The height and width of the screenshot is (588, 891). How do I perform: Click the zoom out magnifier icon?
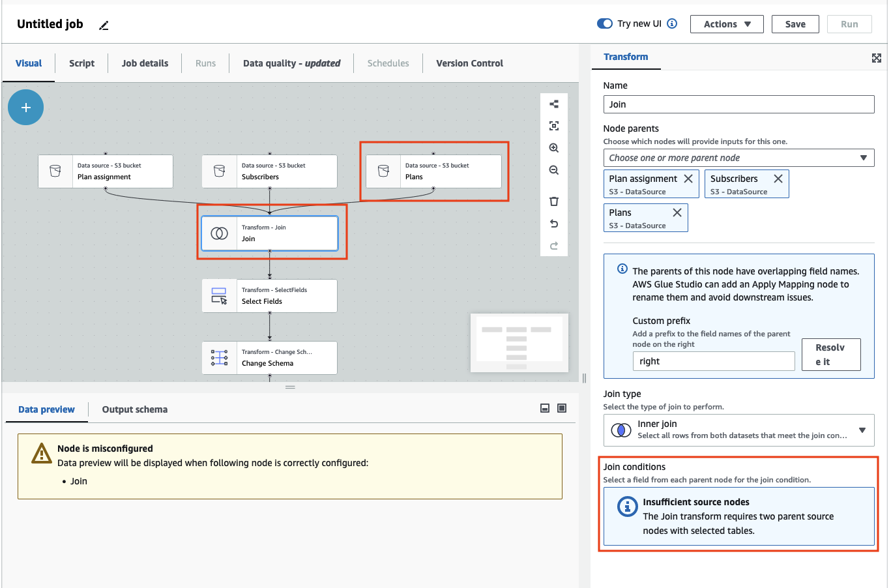pyautogui.click(x=553, y=170)
